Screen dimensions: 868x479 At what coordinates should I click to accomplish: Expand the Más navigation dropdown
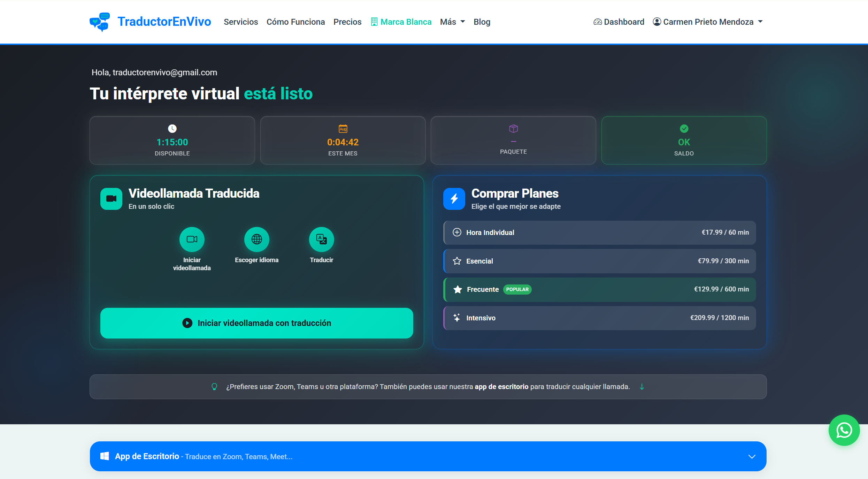click(x=452, y=22)
